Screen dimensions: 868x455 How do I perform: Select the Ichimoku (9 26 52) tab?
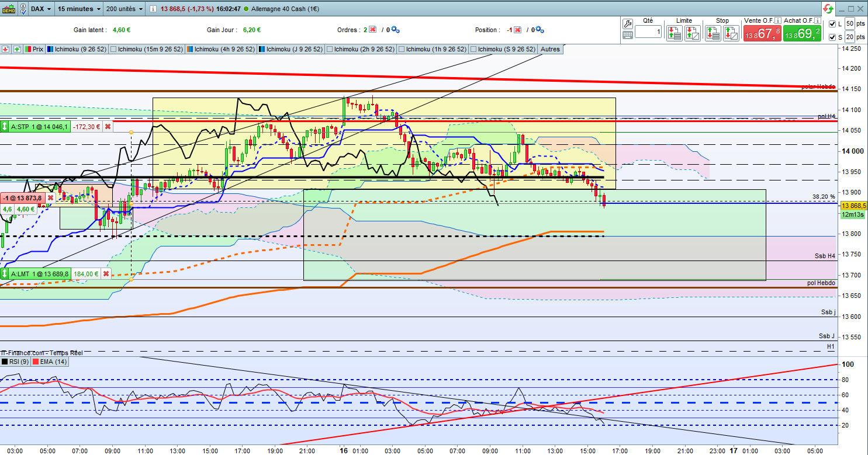point(77,50)
